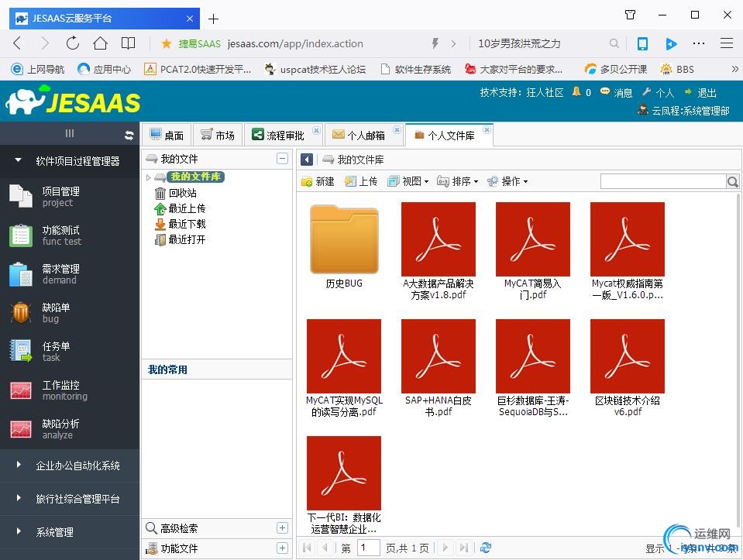The height and width of the screenshot is (560, 743).
Task: Go to last page of files
Action: coord(463,548)
